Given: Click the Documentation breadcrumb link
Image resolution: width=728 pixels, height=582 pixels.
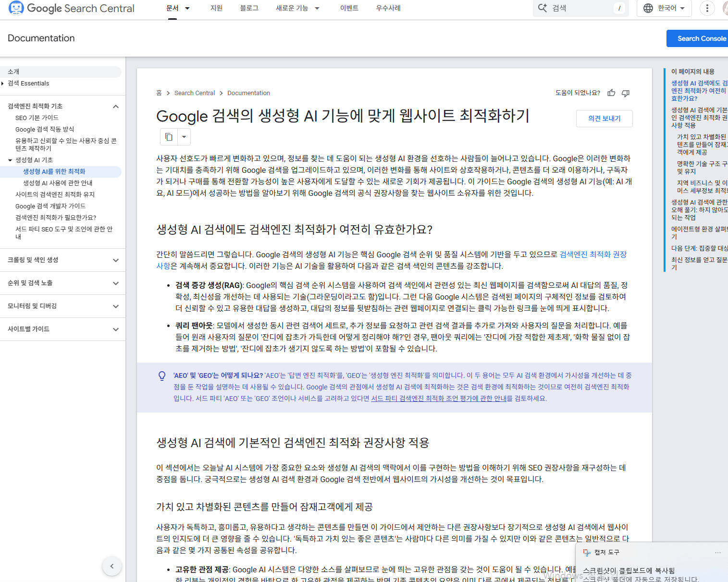Looking at the screenshot, I should click(x=248, y=93).
